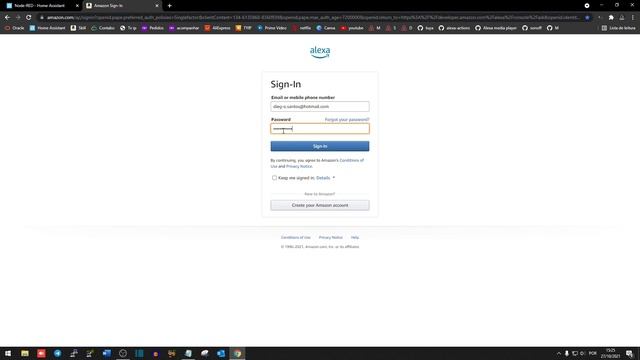Open the alexa actions GitHub bookmark

[454, 28]
